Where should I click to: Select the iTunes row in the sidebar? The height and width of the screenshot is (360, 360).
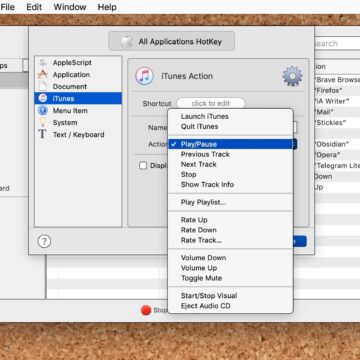coord(78,98)
